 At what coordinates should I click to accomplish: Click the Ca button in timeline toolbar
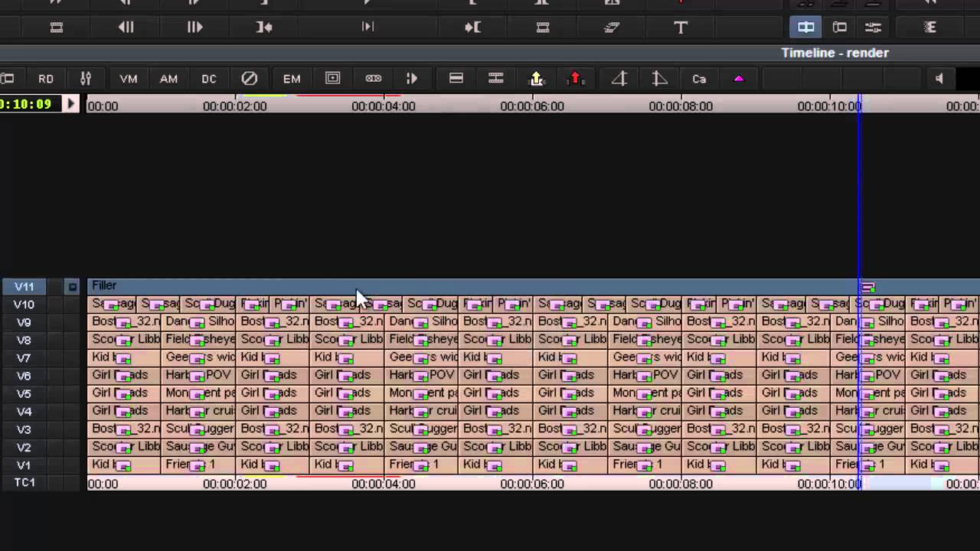click(699, 79)
